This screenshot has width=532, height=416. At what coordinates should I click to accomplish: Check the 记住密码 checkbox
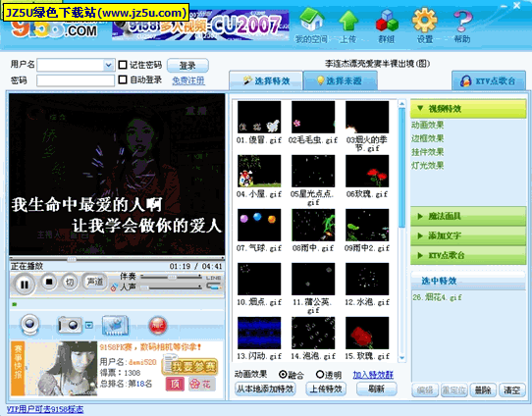point(123,65)
